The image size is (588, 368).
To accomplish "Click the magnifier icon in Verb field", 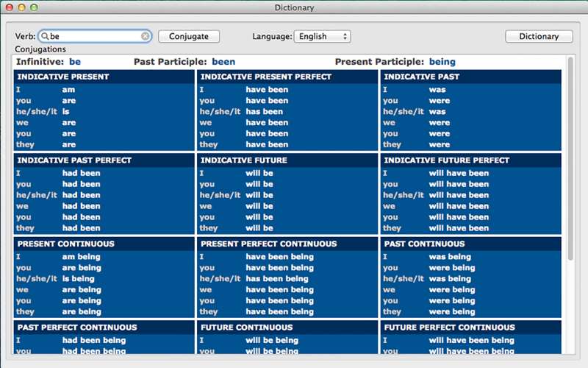I will click(x=45, y=36).
